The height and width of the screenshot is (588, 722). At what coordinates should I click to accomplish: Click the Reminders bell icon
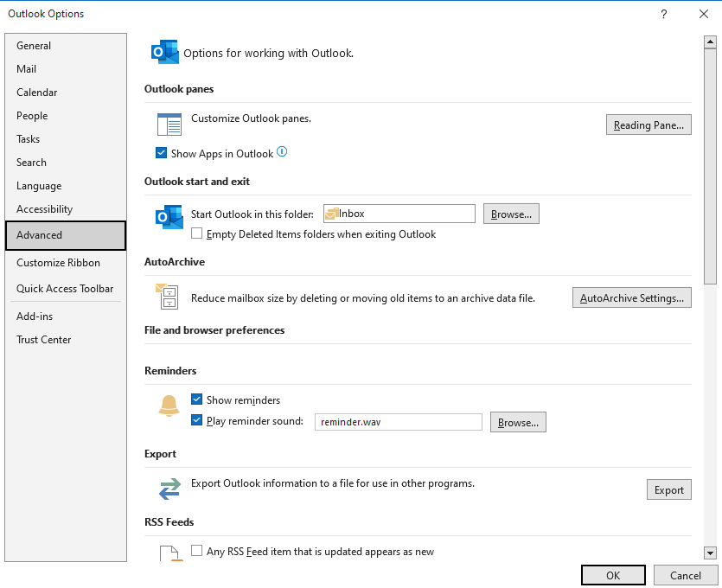tap(169, 406)
